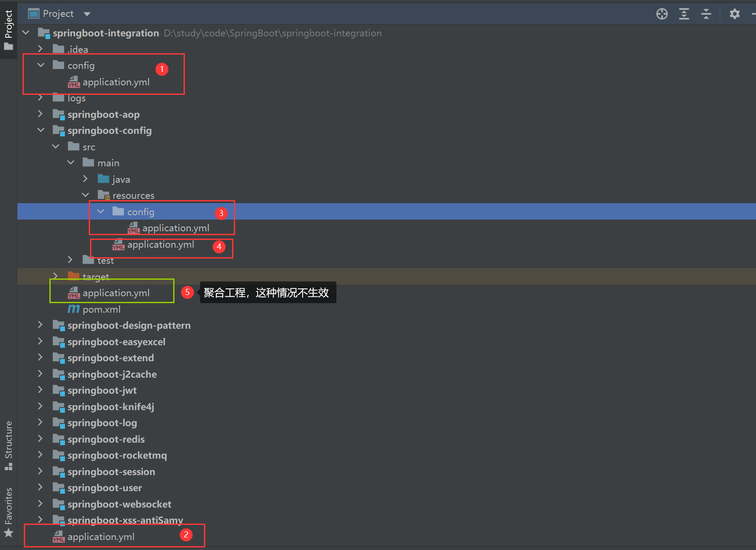Expand the .idea folder

tap(40, 49)
